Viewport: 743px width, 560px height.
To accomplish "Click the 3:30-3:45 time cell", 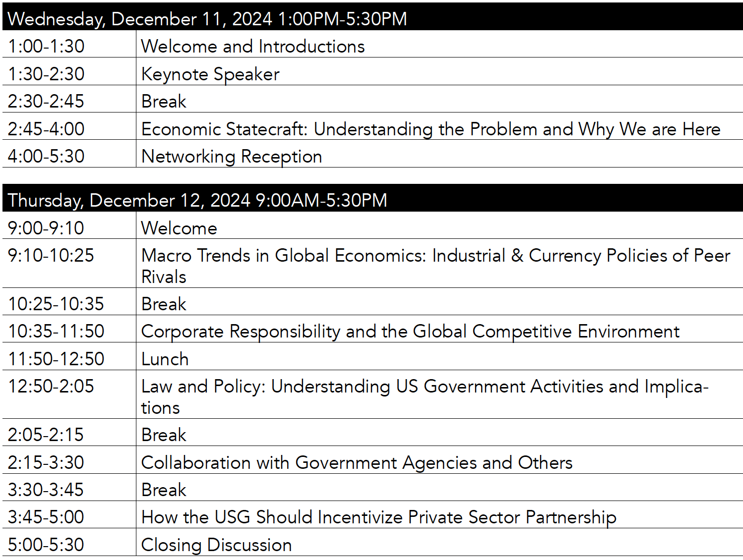I will [x=46, y=490].
